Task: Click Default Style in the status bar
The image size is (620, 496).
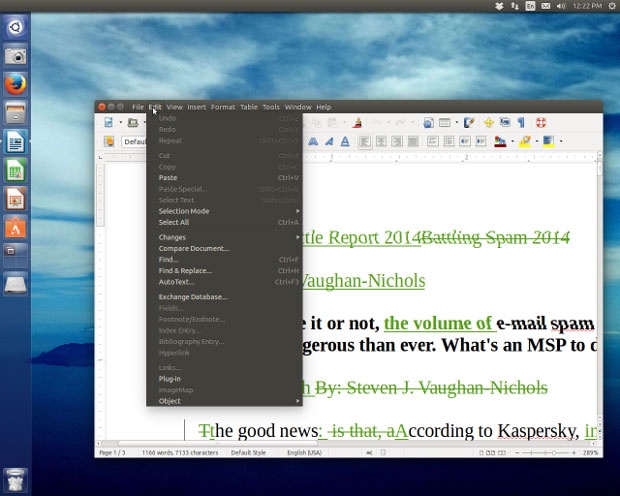Action: tap(248, 452)
